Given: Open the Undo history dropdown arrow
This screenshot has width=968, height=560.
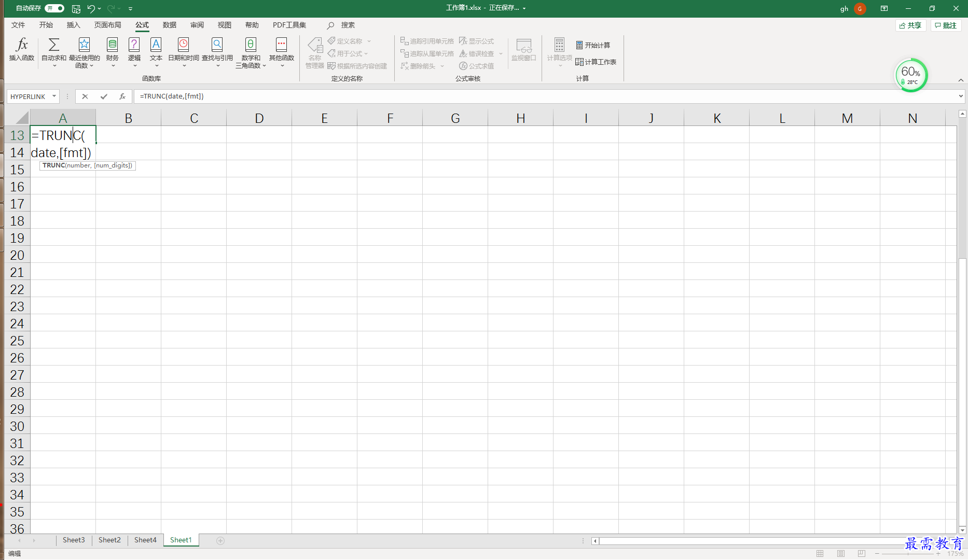Looking at the screenshot, I should tap(100, 8).
